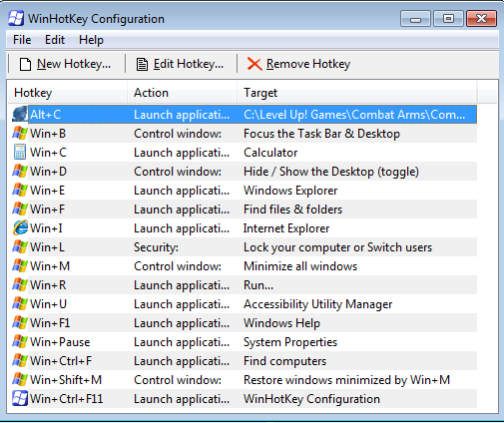Viewport: 504px width, 423px height.
Task: Select the Win+U hotkey text
Action: 48,304
